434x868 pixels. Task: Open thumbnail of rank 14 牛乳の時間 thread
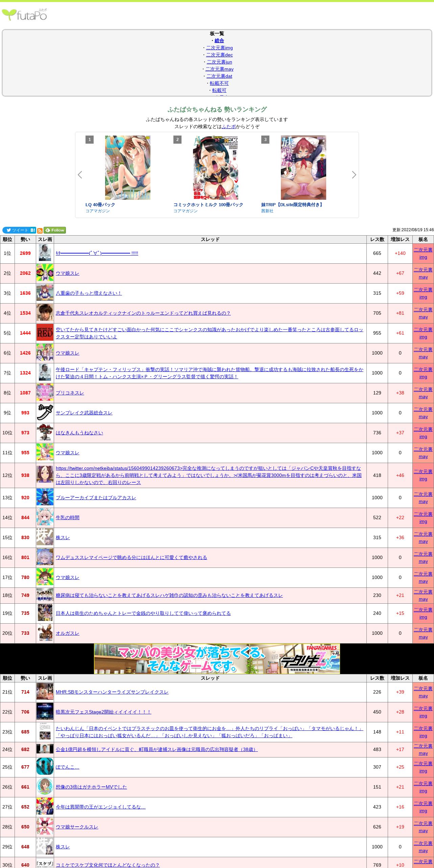pos(45,517)
